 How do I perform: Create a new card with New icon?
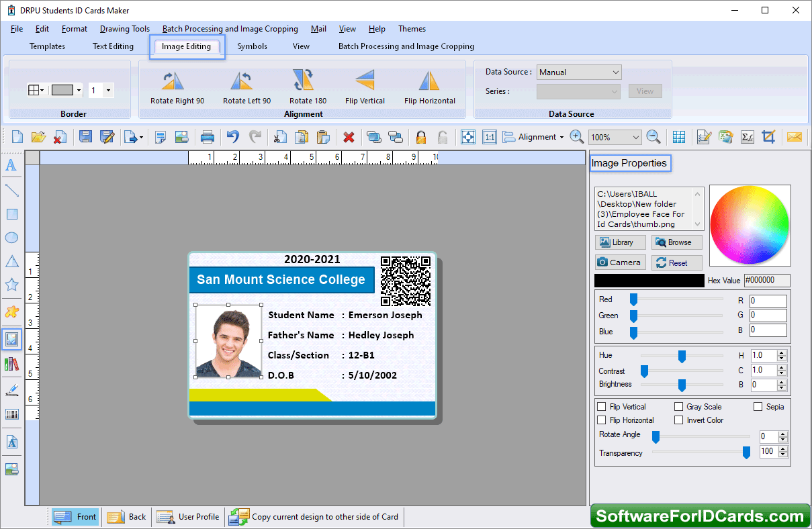click(17, 137)
